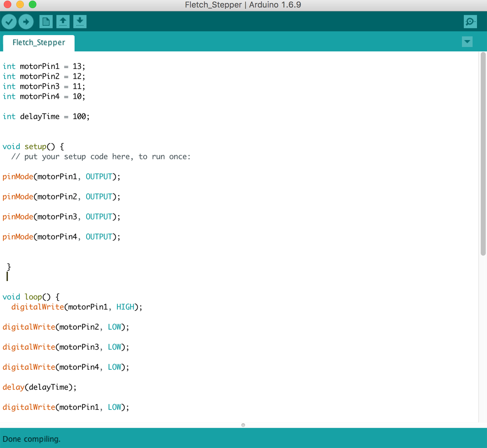Image resolution: width=487 pixels, height=448 pixels.
Task: Click the setup code comment line
Action: 101,157
